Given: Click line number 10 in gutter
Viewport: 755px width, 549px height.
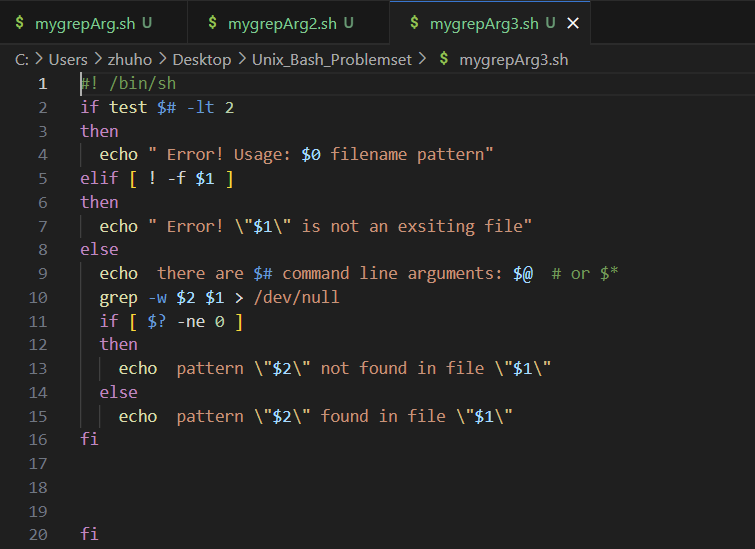Looking at the screenshot, I should coord(38,298).
